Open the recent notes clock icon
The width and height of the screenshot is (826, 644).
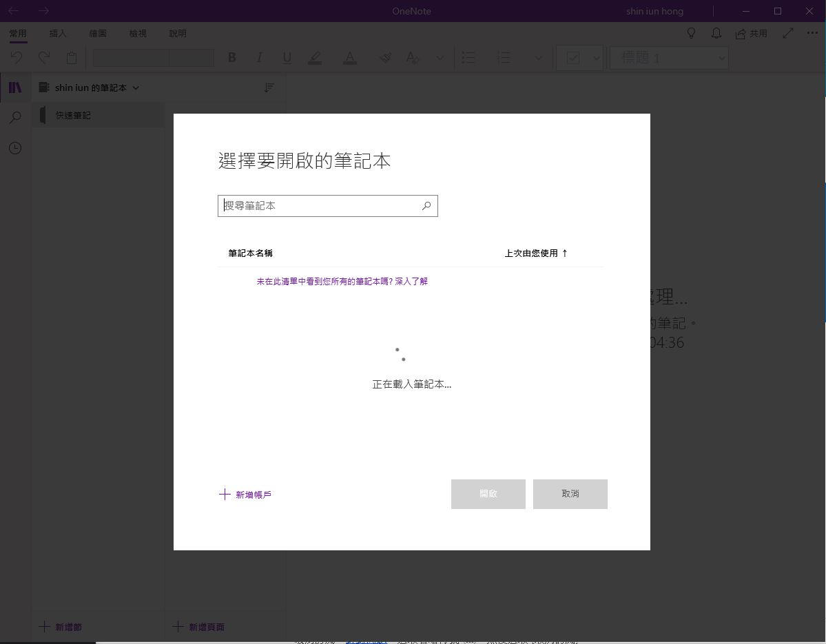pyautogui.click(x=15, y=148)
